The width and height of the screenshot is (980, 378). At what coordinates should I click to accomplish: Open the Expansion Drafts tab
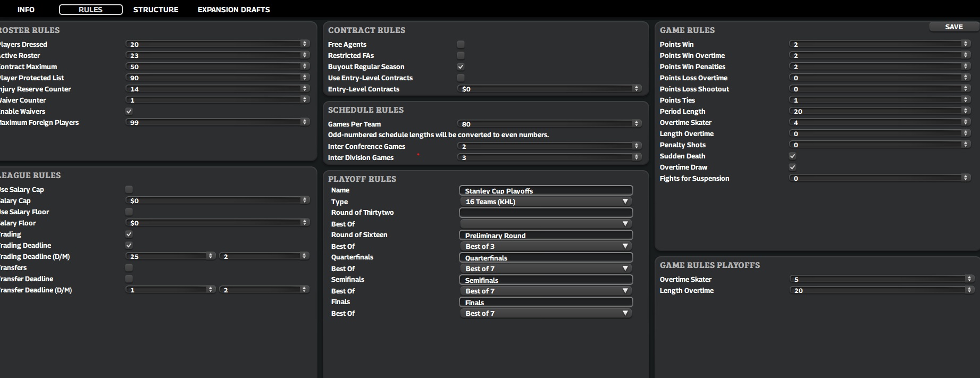[233, 10]
